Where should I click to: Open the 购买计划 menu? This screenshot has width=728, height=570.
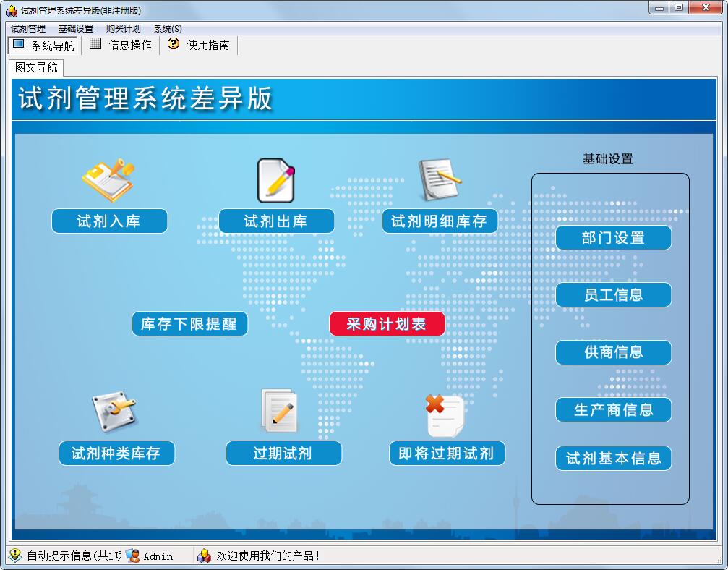(x=123, y=29)
